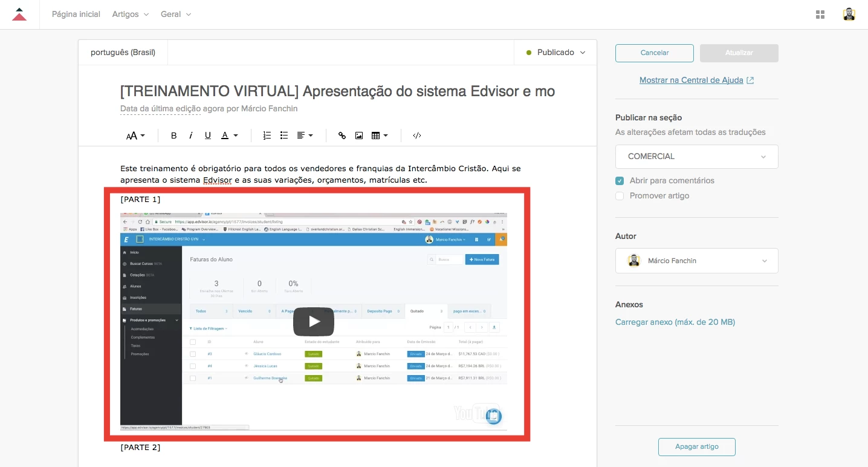Open the insert table dropdown
868x467 pixels.
click(x=380, y=136)
